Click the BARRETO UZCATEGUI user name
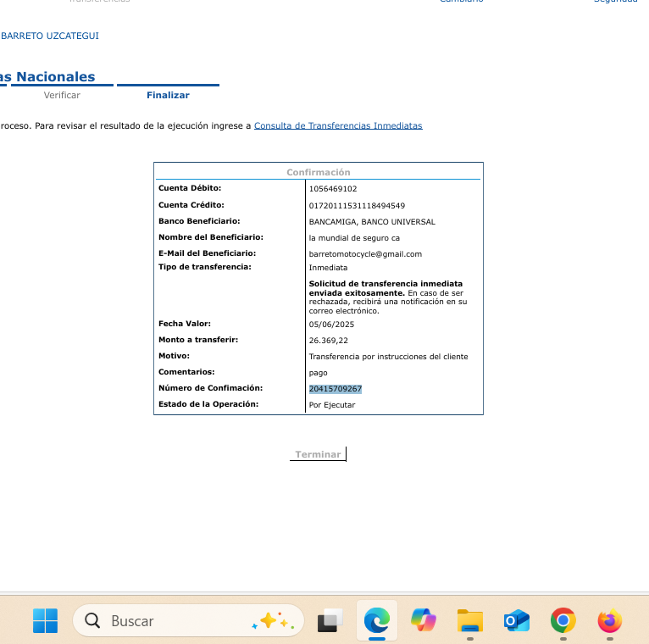Viewport: 649px width, 644px height. click(x=50, y=36)
